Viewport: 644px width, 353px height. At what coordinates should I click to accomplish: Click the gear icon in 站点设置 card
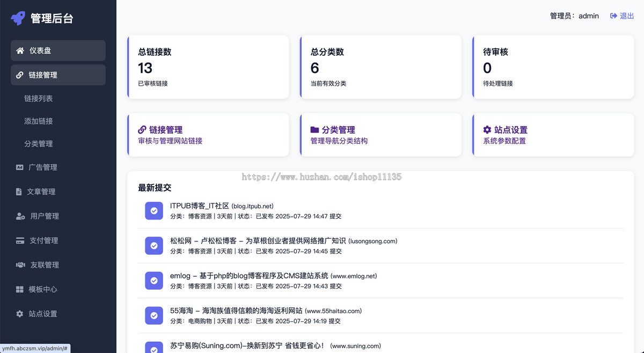point(487,129)
